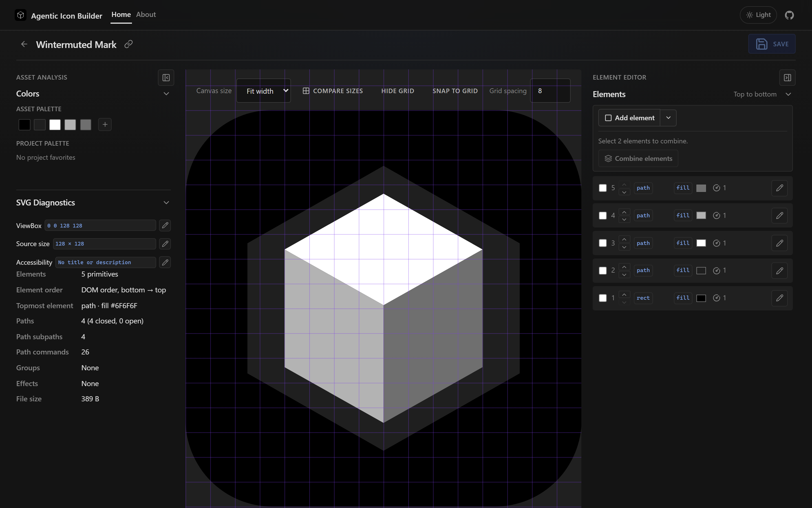Move element 3 down in order

624,247
